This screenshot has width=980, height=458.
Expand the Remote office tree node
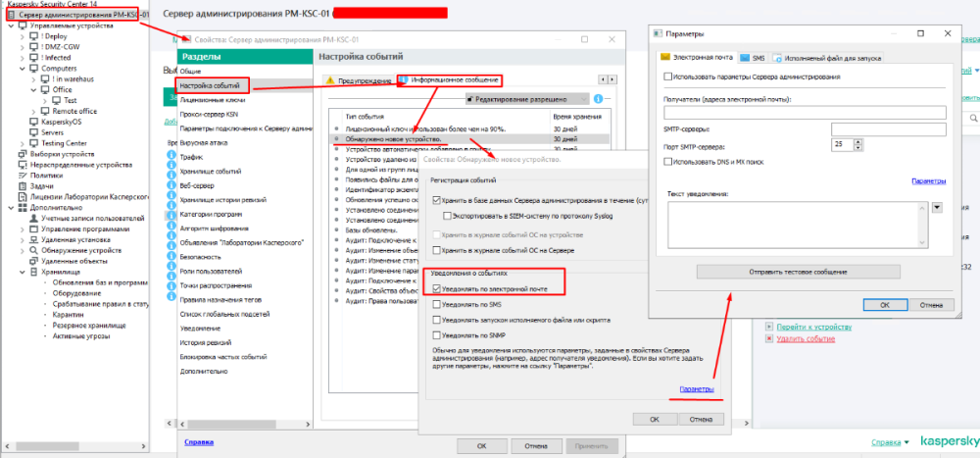(34, 111)
